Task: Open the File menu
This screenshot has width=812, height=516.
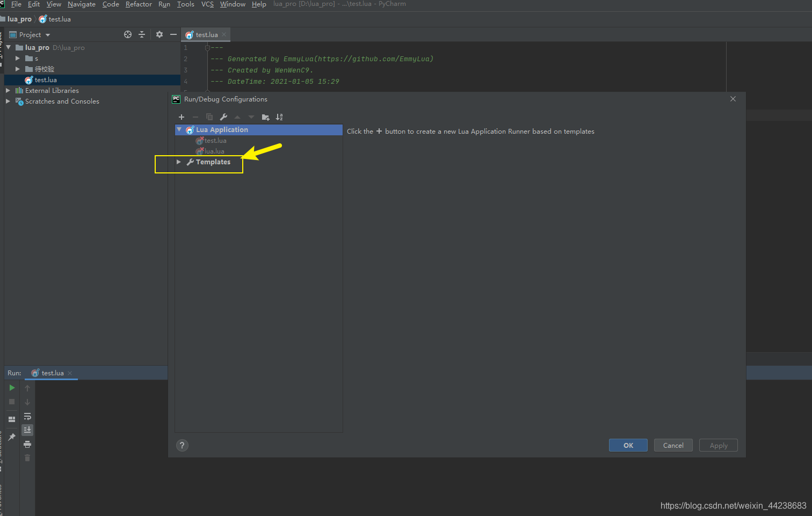Action: tap(16, 4)
